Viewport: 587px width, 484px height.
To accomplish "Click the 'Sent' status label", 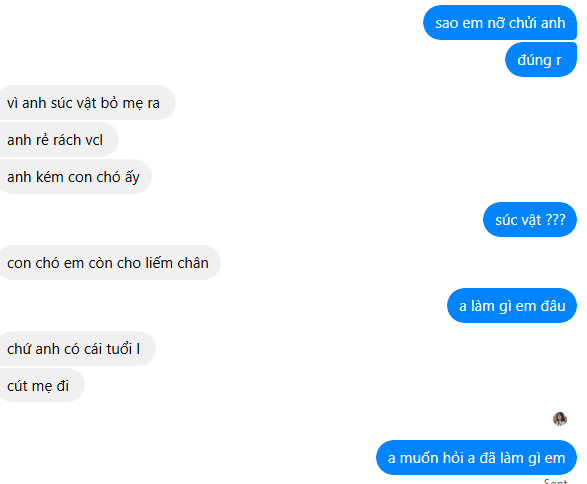I will 556,481.
